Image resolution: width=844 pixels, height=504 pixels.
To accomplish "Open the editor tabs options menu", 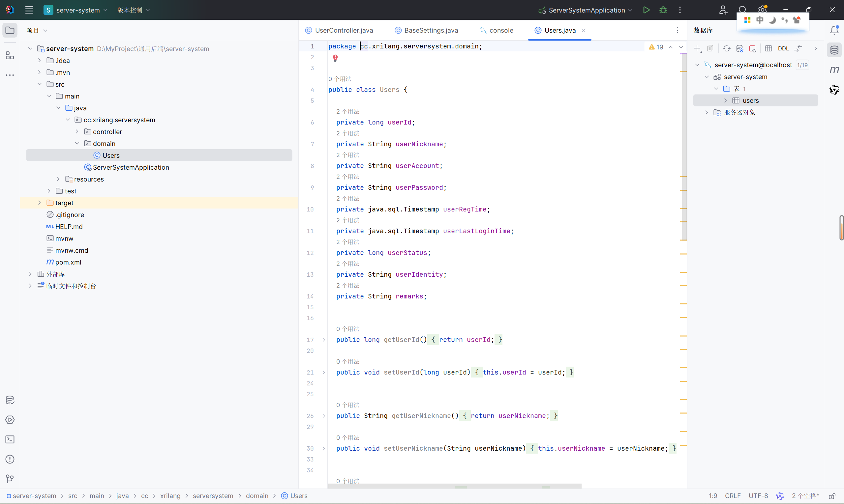I will (x=677, y=30).
